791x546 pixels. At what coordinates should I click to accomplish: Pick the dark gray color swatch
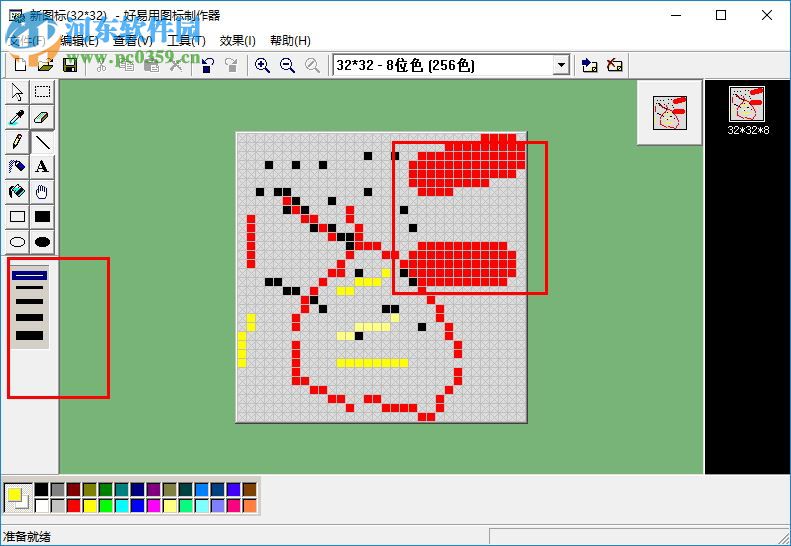pos(58,489)
